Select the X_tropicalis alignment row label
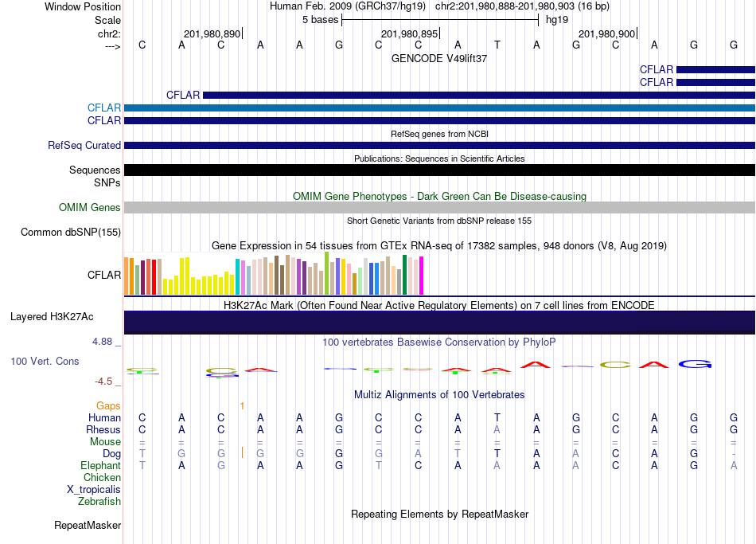 pos(94,490)
